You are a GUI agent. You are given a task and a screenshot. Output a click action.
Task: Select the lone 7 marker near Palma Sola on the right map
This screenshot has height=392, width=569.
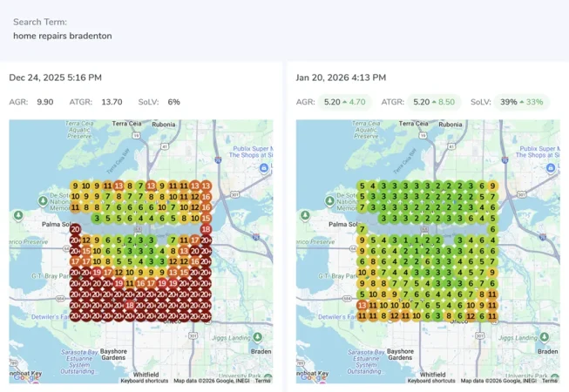pyautogui.click(x=362, y=229)
